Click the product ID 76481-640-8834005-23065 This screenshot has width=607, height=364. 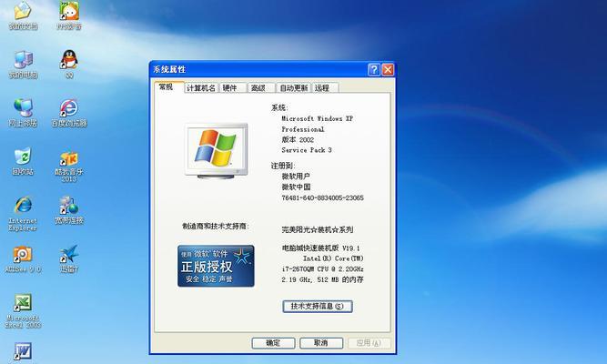322,197
